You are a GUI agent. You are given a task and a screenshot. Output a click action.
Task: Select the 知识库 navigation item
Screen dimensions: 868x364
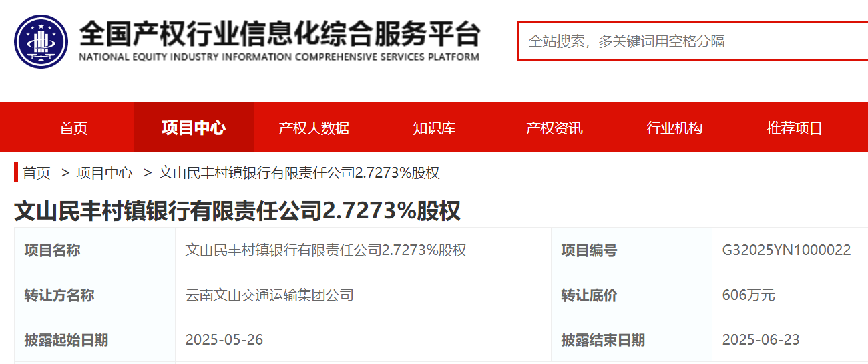click(434, 128)
